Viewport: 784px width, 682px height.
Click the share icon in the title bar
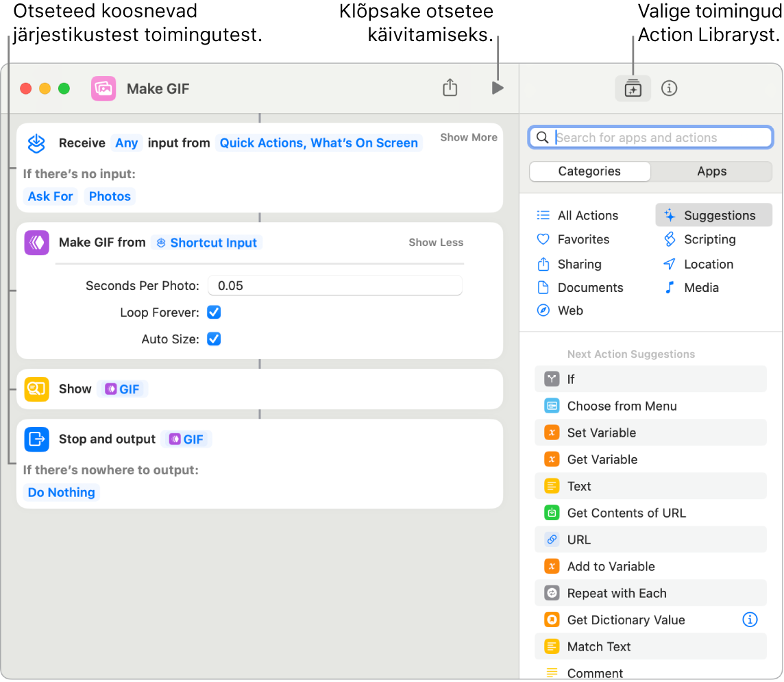tap(450, 88)
